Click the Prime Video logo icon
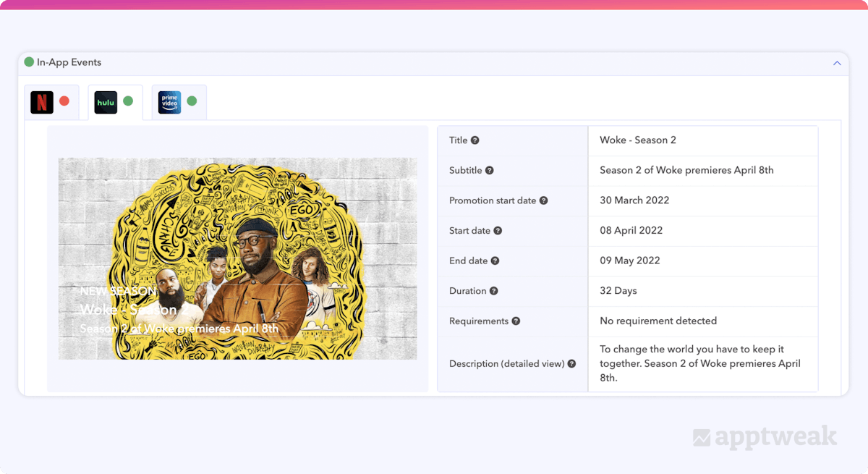Image resolution: width=868 pixels, height=474 pixels. 169,102
